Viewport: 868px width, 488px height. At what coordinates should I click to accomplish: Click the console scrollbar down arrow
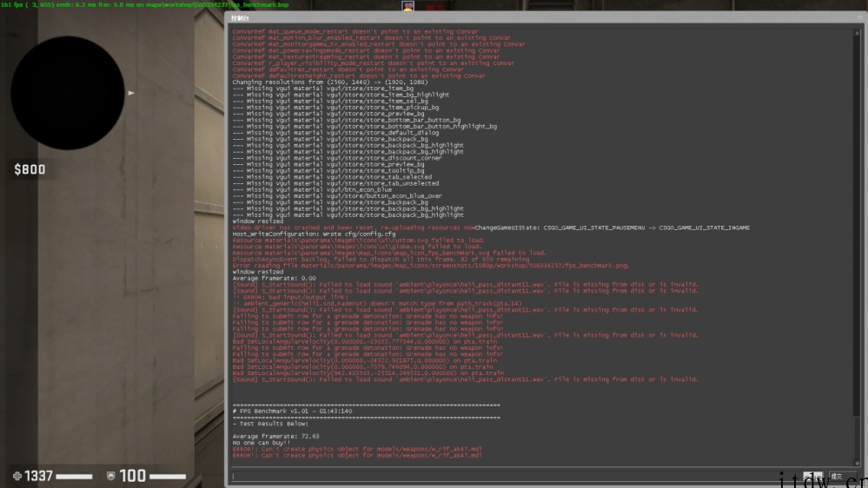(858, 463)
